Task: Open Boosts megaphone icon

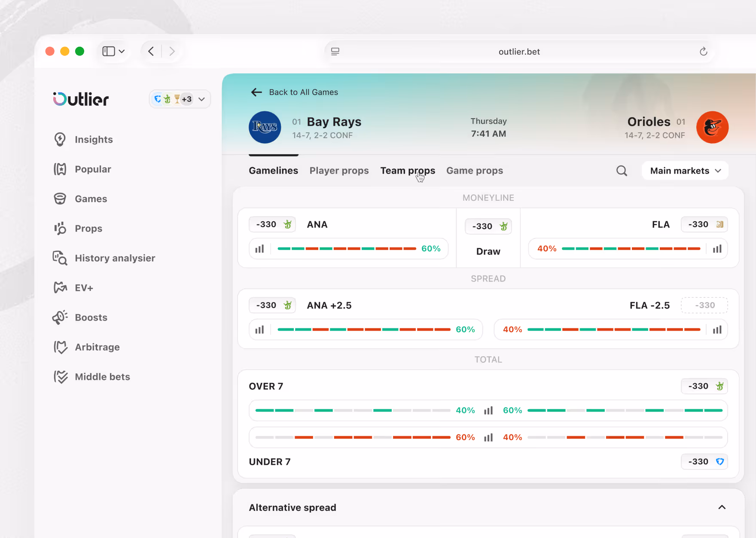Action: point(60,318)
